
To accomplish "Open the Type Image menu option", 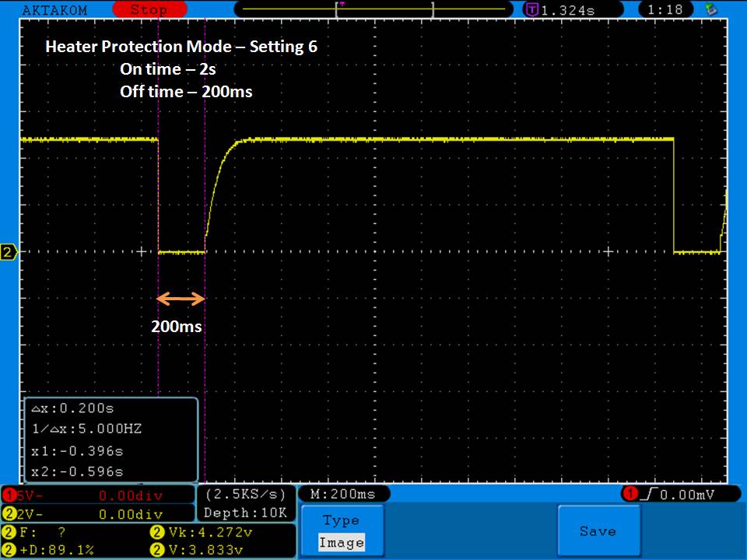I will click(341, 531).
